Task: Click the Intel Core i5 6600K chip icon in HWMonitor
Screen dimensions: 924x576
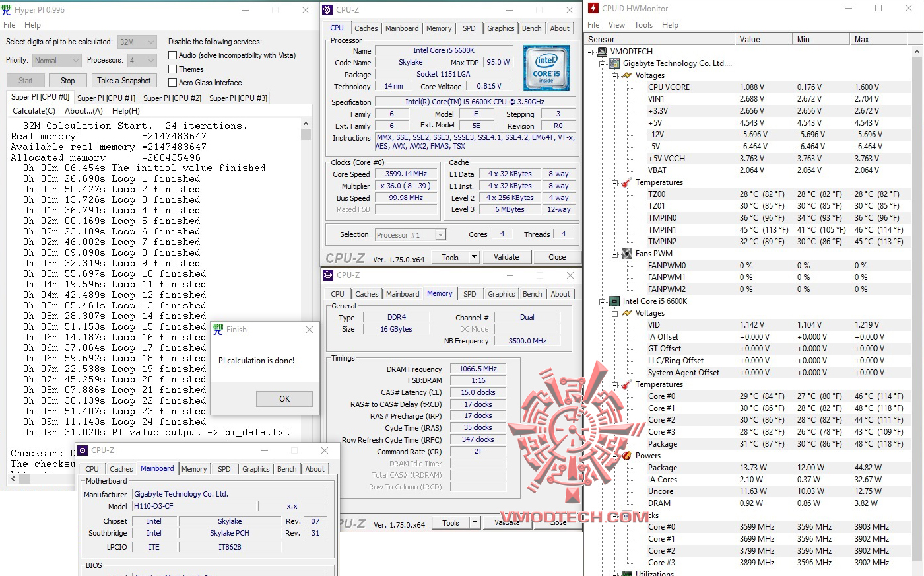Action: pos(615,301)
